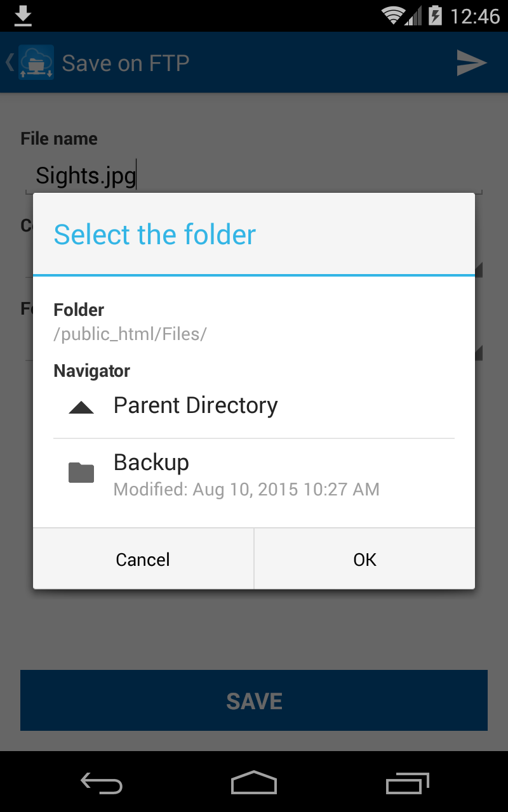
Task: Confirm folder selection with OK
Action: pos(364,559)
